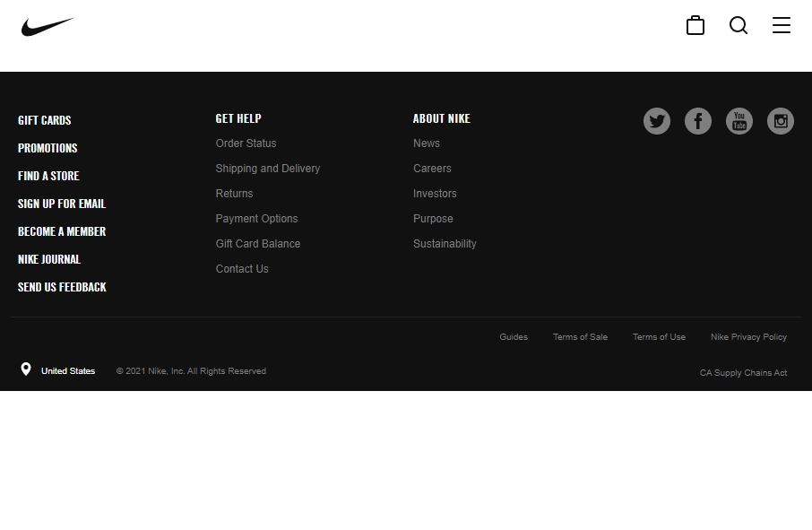Image resolution: width=812 pixels, height=530 pixels.
Task: Open the News link
Action: click(427, 143)
